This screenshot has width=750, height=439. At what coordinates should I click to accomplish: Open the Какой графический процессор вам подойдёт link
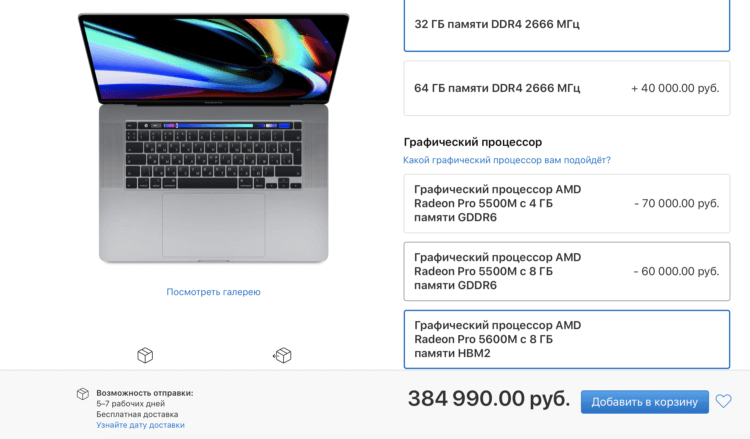507,160
